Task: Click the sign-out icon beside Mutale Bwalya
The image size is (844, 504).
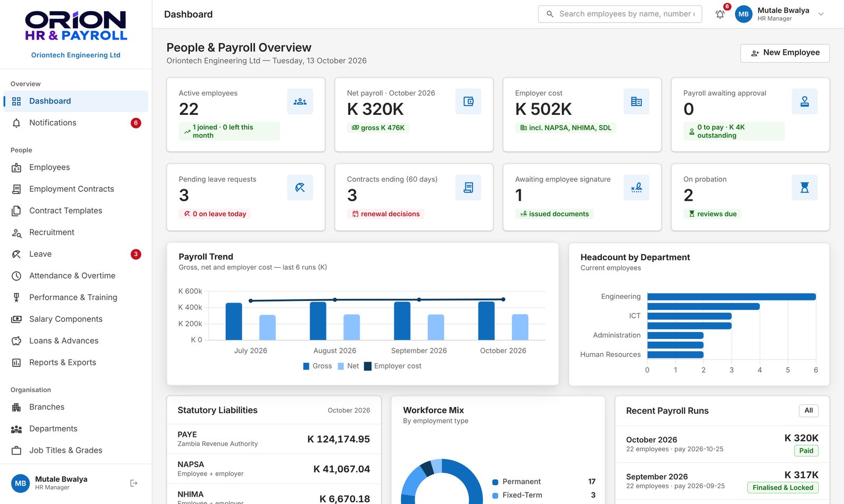Action: [x=133, y=483]
